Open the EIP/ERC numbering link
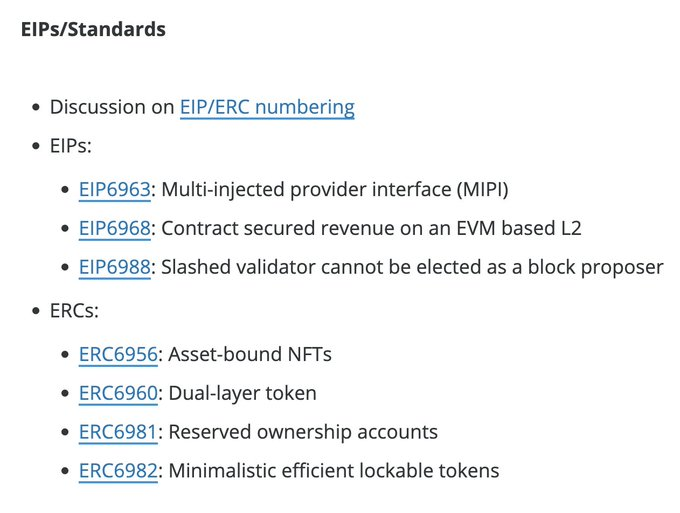Image resolution: width=680 pixels, height=513 pixels. (x=267, y=107)
